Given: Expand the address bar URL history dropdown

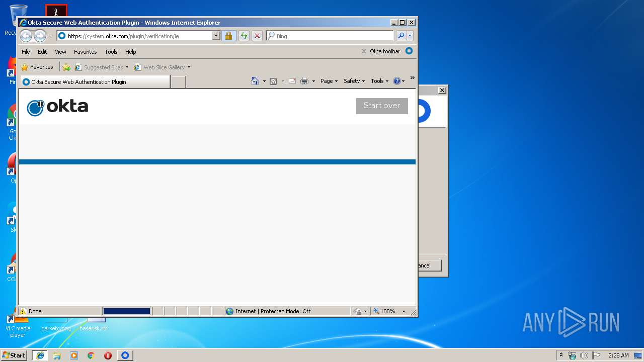Looking at the screenshot, I should [216, 36].
